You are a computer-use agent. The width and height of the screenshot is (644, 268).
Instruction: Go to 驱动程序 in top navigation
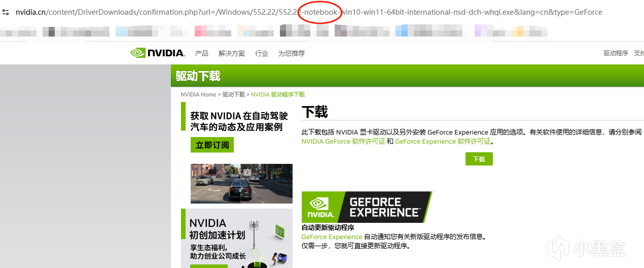pos(616,53)
